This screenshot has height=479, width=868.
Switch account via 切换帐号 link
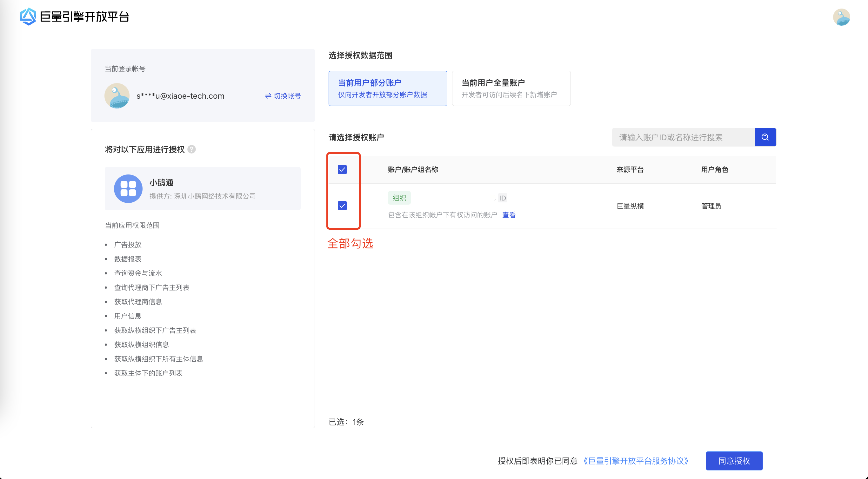pos(283,96)
